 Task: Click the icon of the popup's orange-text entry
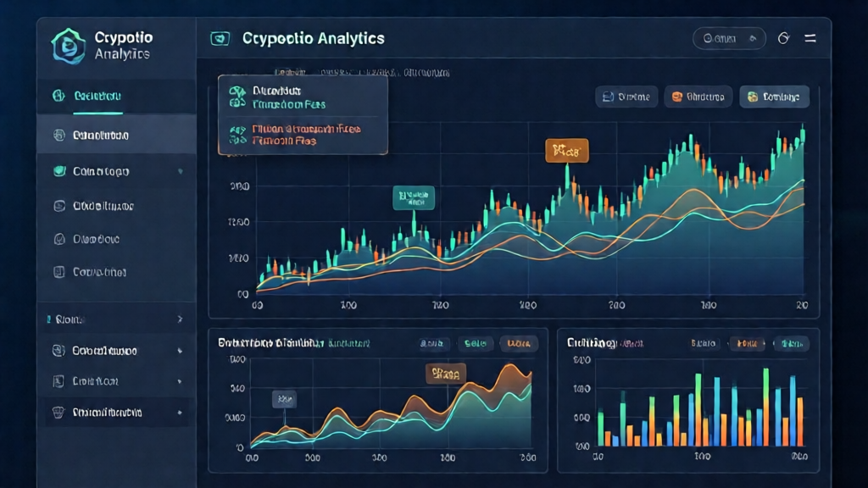237,135
